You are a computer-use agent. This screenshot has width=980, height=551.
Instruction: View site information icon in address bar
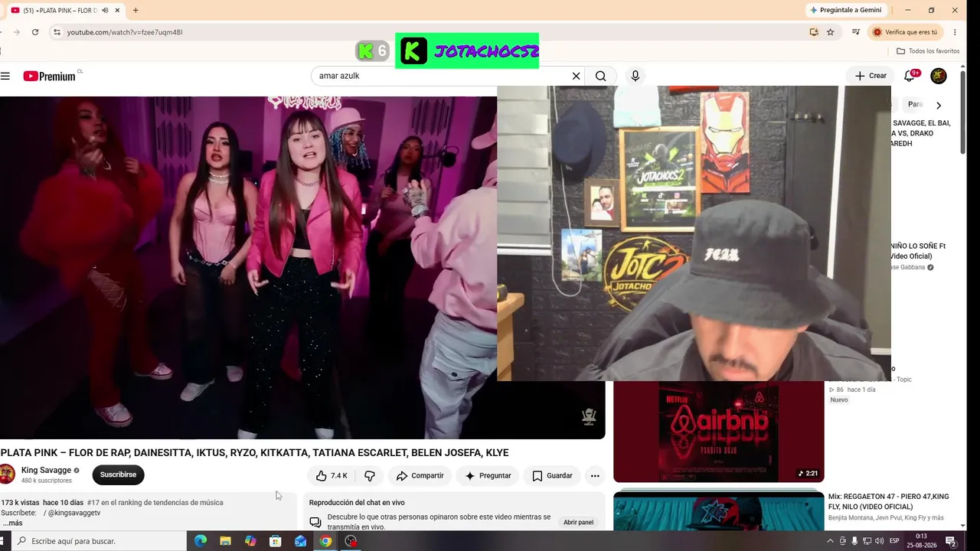[57, 32]
